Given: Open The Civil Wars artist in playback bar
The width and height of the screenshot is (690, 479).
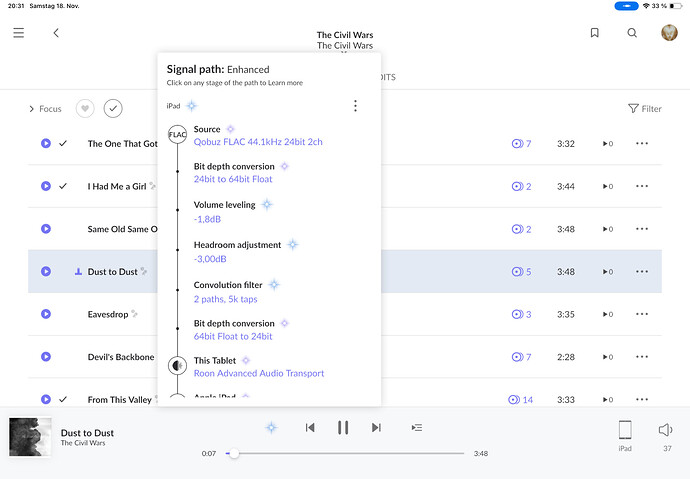Looking at the screenshot, I should (83, 443).
